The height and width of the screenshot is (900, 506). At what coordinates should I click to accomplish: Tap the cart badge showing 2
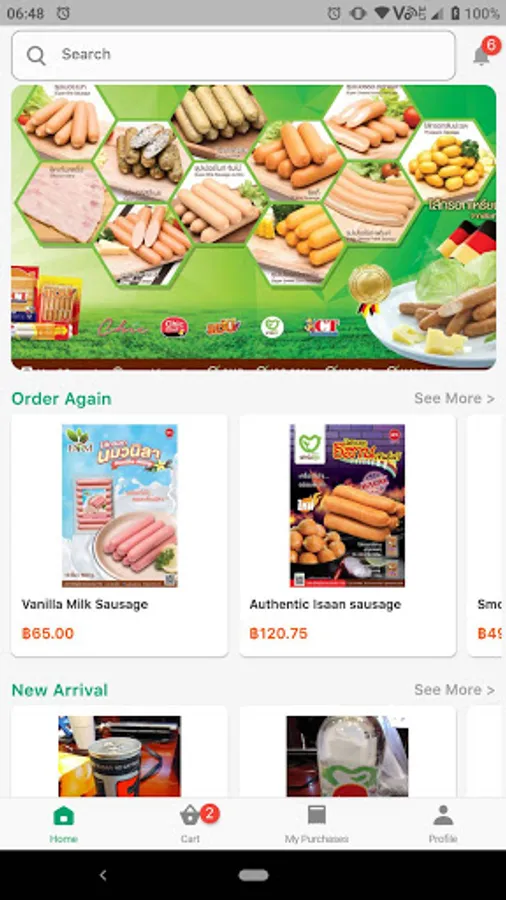click(209, 813)
